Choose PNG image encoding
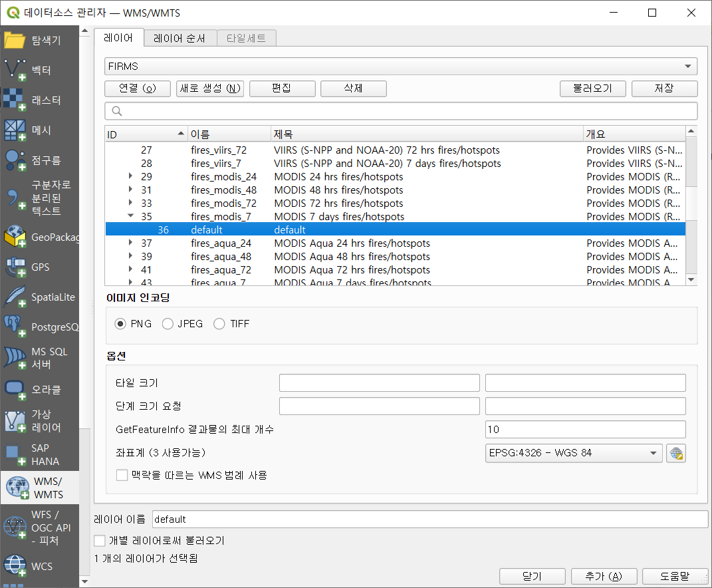The image size is (712, 588). click(120, 323)
